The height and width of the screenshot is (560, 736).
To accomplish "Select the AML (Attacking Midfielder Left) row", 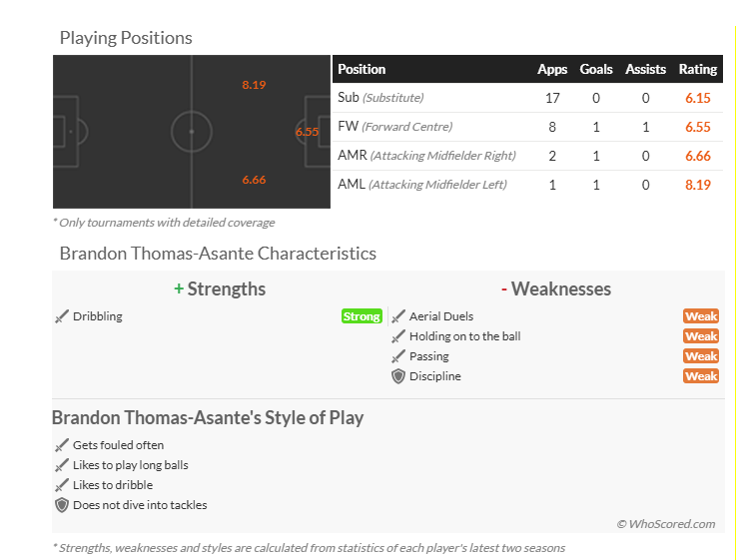I will 527,185.
